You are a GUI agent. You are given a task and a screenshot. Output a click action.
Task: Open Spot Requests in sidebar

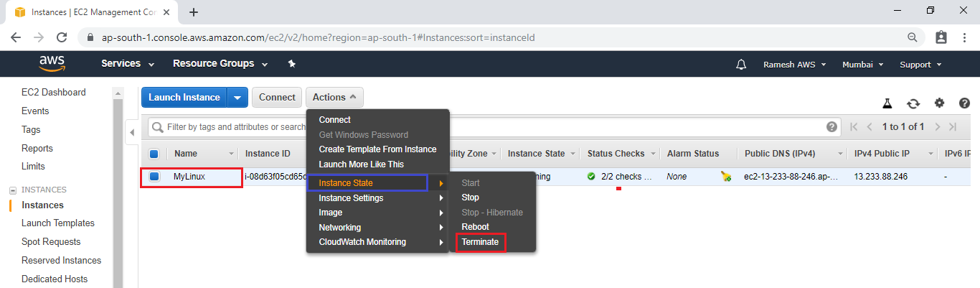51,241
